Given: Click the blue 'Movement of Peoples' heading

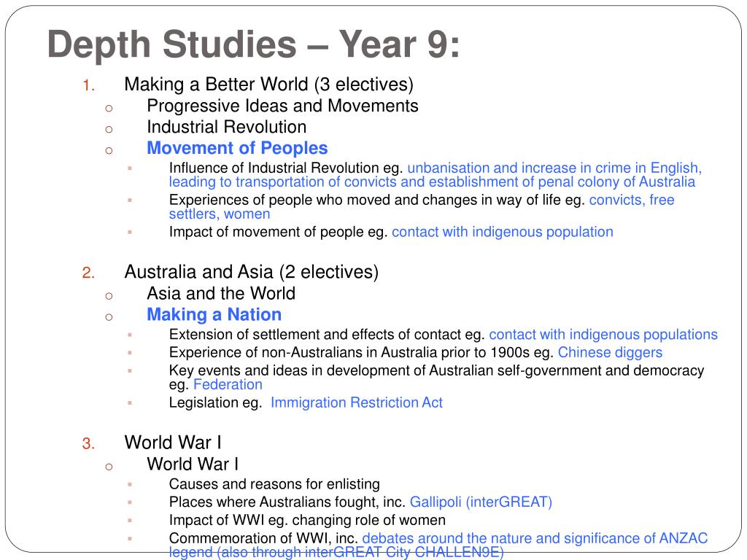Looking at the screenshot, I should coord(237,148).
